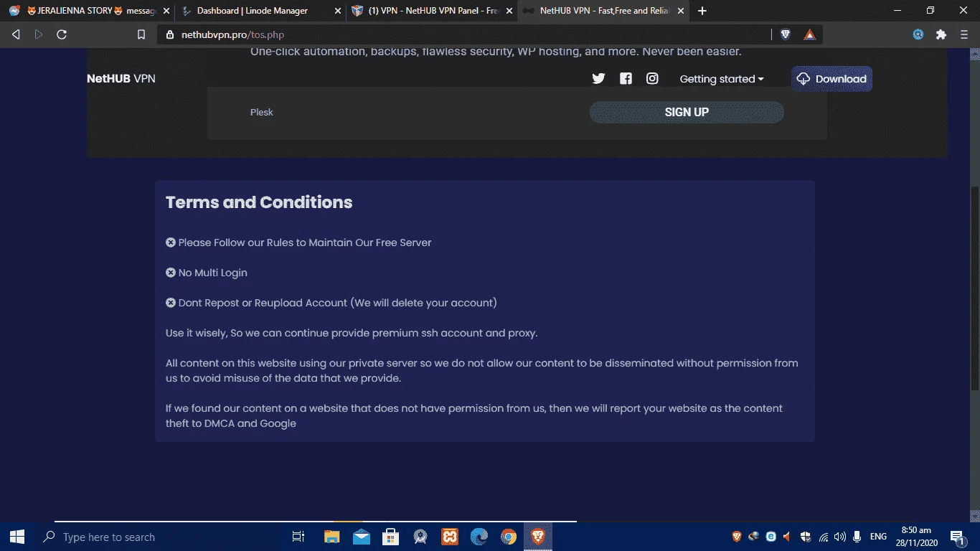Launch Google Chrome from the taskbar
Image resolution: width=980 pixels, height=551 pixels.
pos(509,537)
